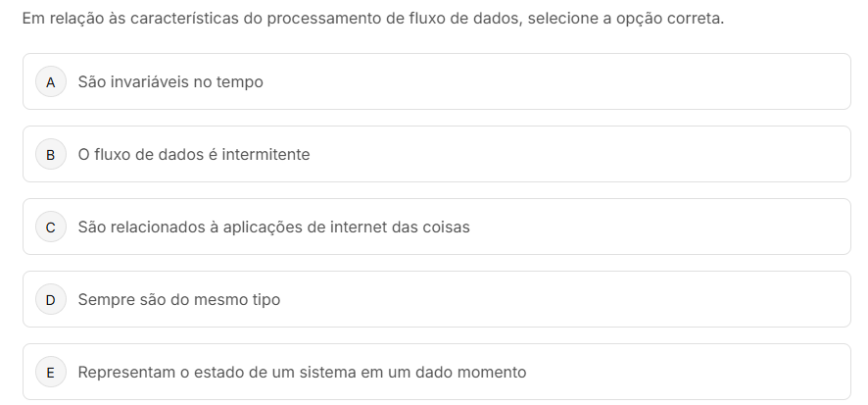Select the circle badge labeled B

pyautogui.click(x=50, y=155)
